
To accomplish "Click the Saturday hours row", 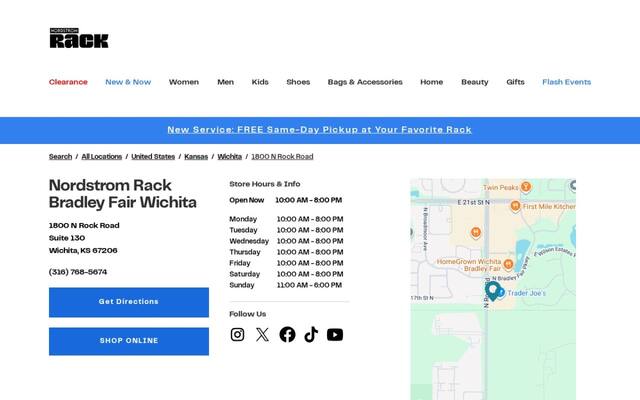I will click(x=286, y=274).
